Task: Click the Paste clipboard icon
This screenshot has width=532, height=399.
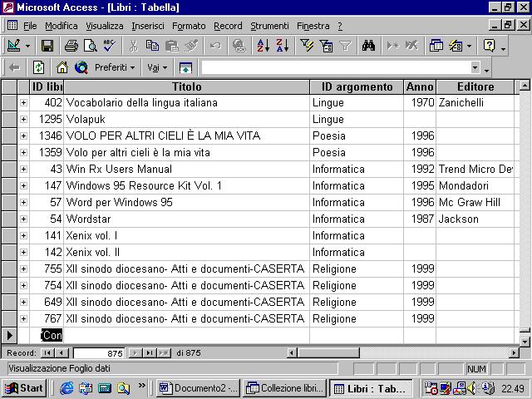Action: (x=172, y=46)
